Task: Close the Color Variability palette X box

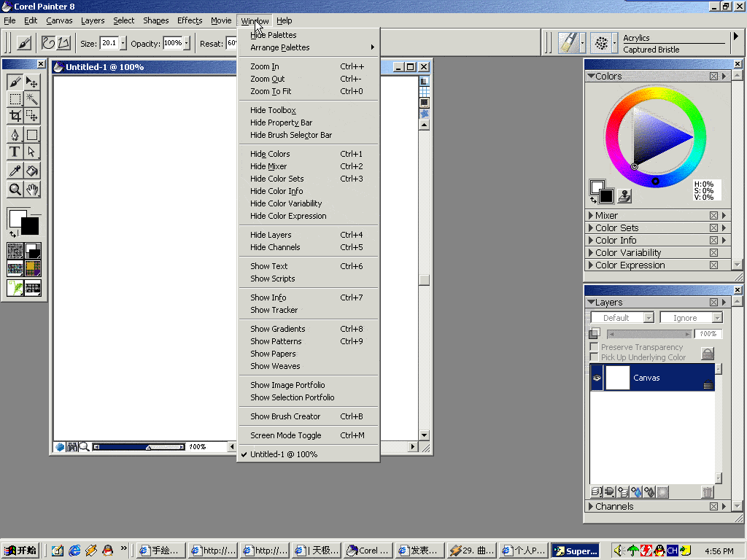Action: (713, 252)
